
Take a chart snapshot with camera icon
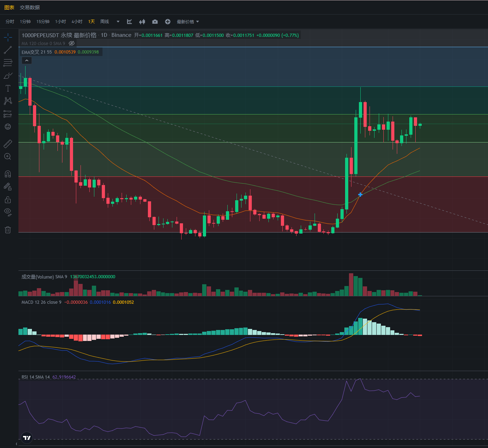click(x=155, y=22)
